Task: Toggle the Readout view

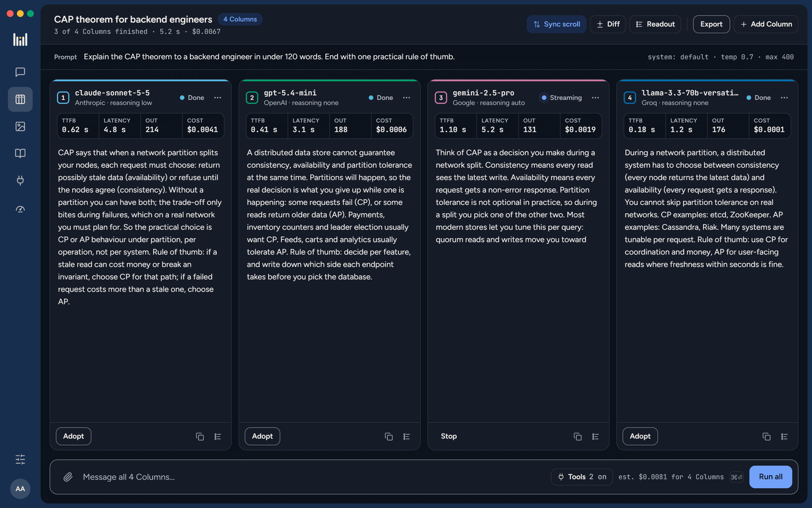Action: (655, 24)
